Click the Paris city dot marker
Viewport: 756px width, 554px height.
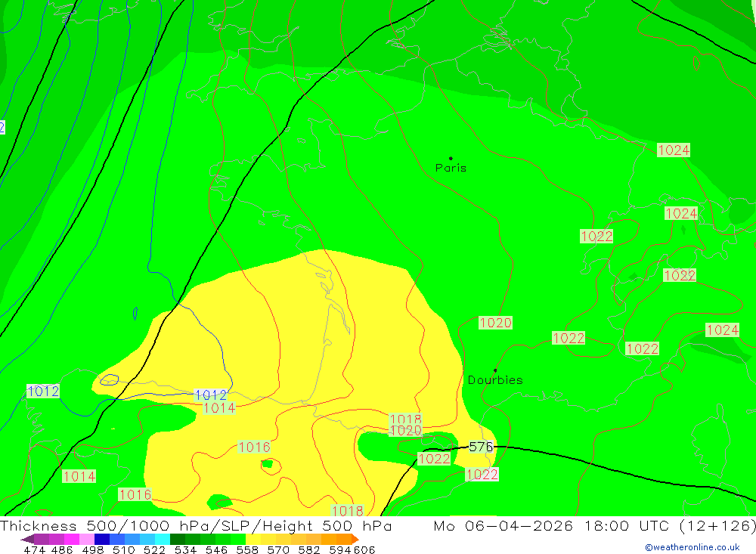pyautogui.click(x=451, y=158)
